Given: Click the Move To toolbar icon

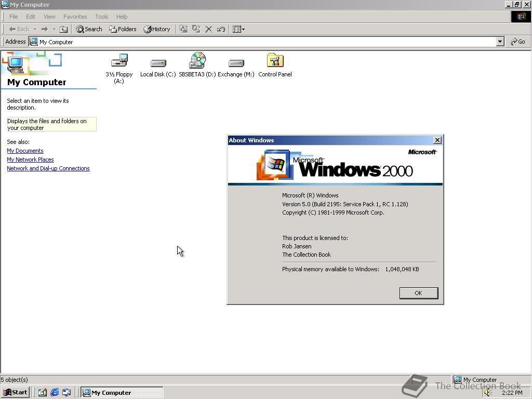Looking at the screenshot, I should coord(184,29).
